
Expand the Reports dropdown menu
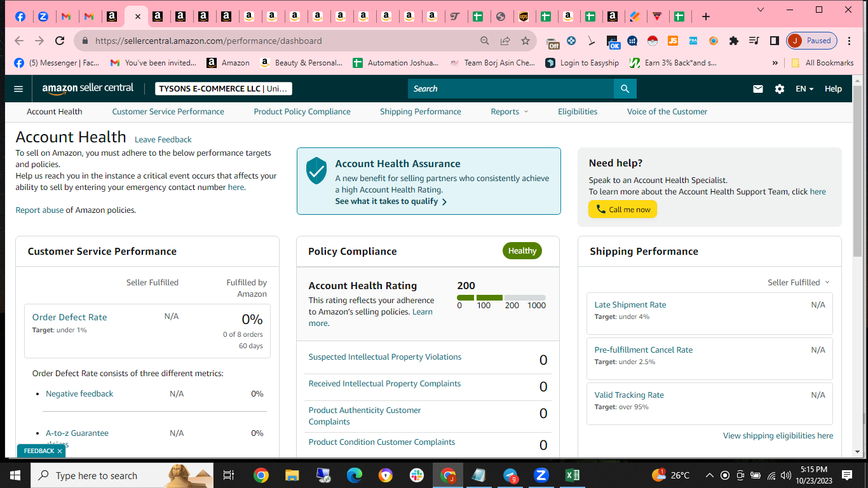(x=510, y=112)
